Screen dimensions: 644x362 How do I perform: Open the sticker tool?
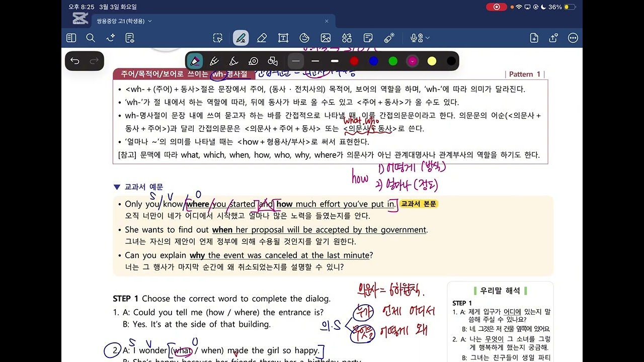click(x=304, y=38)
